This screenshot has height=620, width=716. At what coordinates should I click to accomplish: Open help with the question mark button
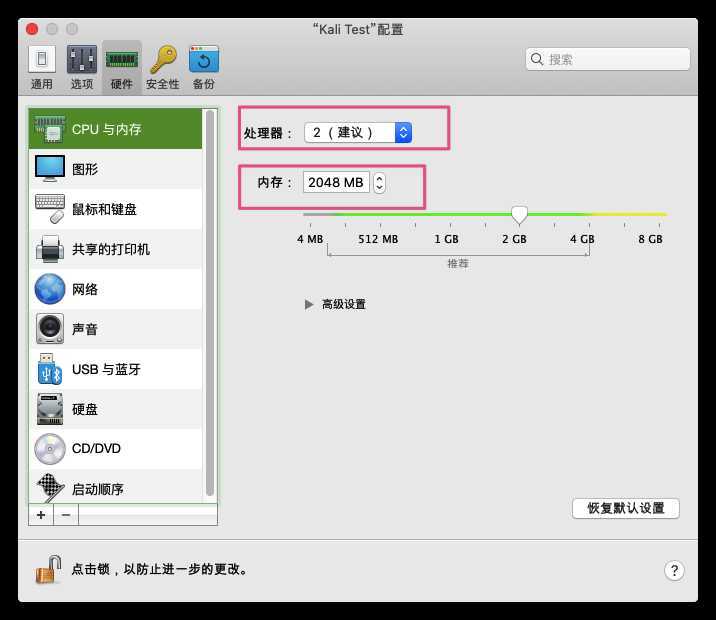click(674, 570)
